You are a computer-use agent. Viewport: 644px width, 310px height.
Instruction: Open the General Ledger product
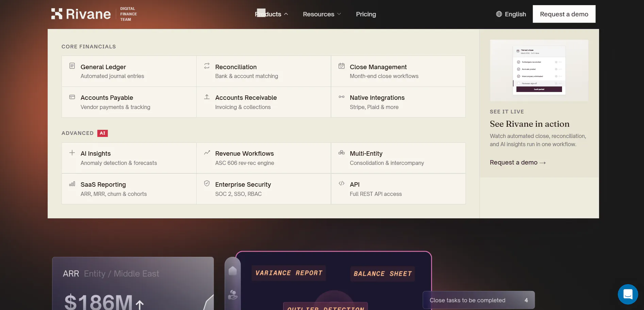(129, 71)
